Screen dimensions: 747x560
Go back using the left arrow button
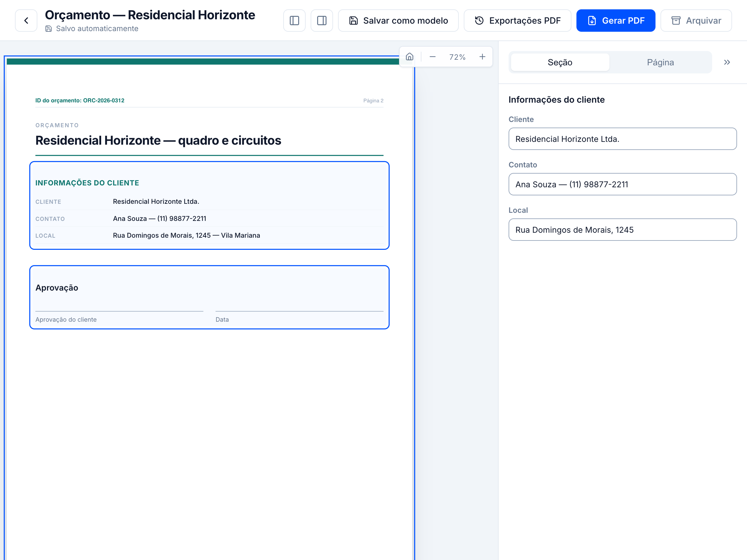coord(26,21)
